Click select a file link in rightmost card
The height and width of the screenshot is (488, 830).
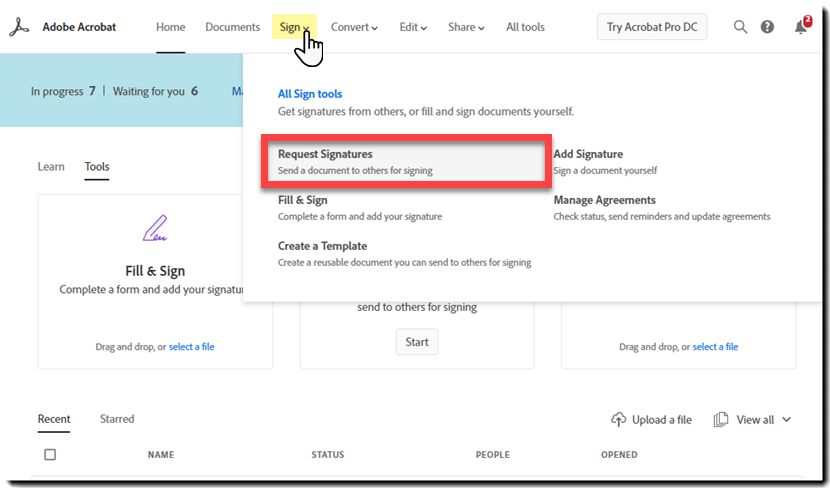(715, 347)
